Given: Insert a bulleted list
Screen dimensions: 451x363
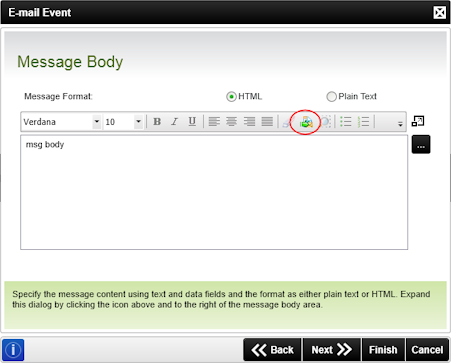Looking at the screenshot, I should point(346,122).
